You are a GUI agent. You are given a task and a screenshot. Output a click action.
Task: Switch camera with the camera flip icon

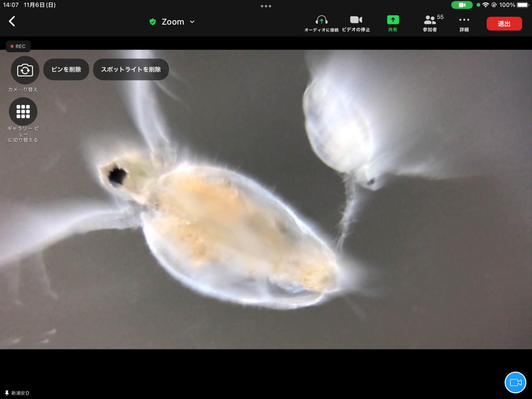[25, 70]
